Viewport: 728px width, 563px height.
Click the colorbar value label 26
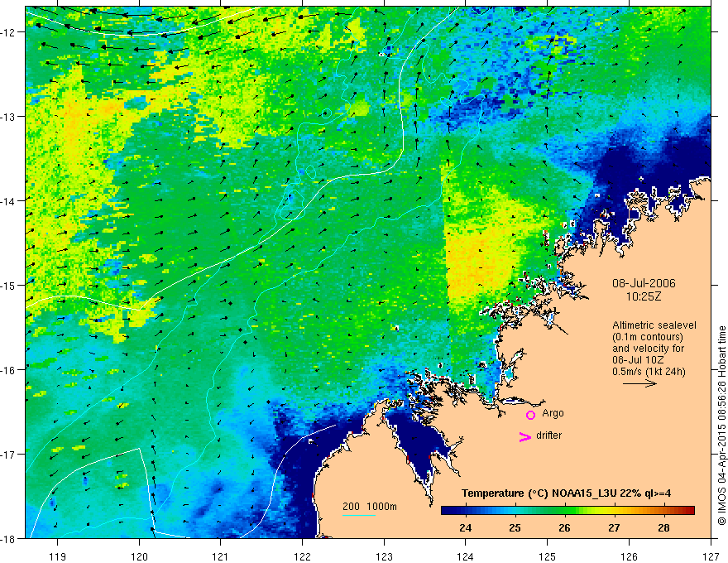pos(564,527)
